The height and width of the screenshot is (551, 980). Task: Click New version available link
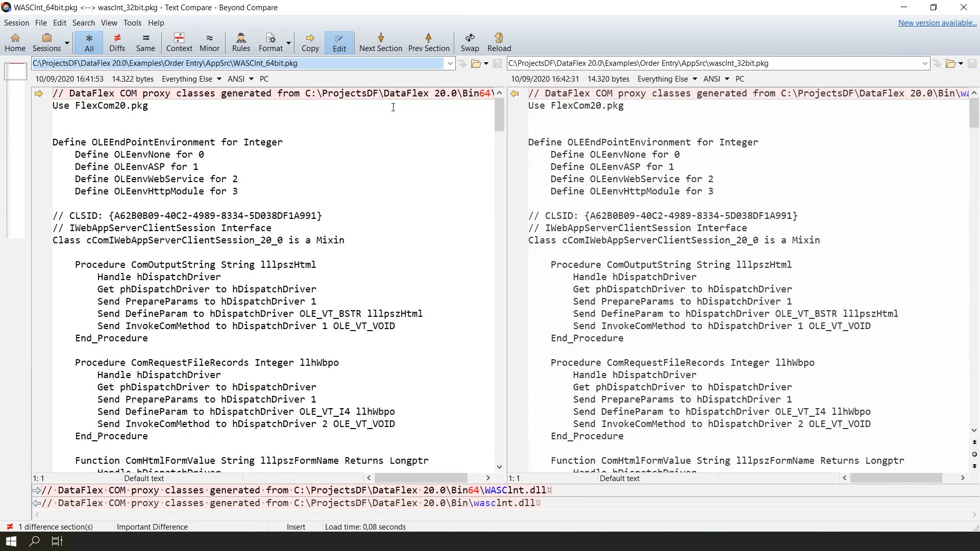coord(937,22)
